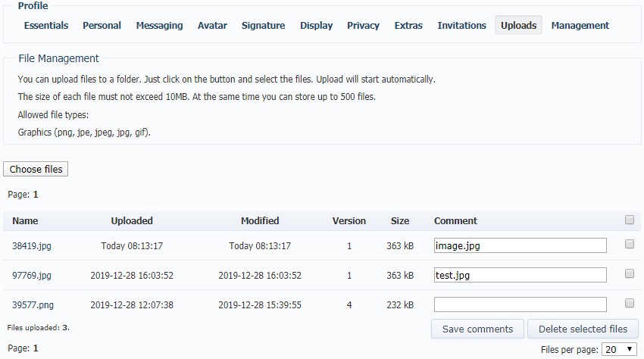
Task: Click the empty comment field for 39577.png
Action: click(520, 304)
